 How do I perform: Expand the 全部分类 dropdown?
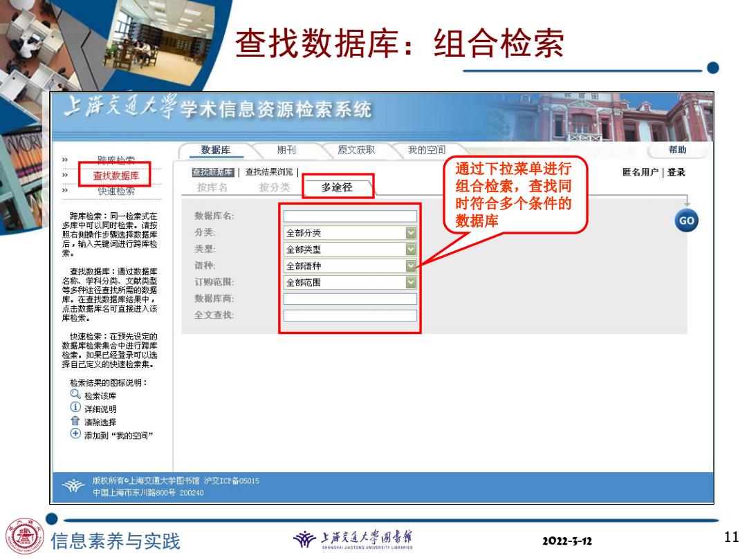(x=350, y=232)
